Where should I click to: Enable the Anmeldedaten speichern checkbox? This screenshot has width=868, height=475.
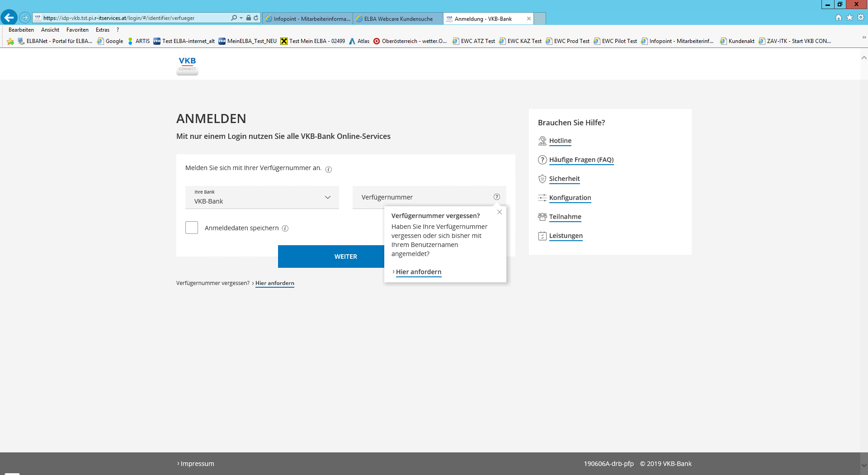pyautogui.click(x=192, y=228)
